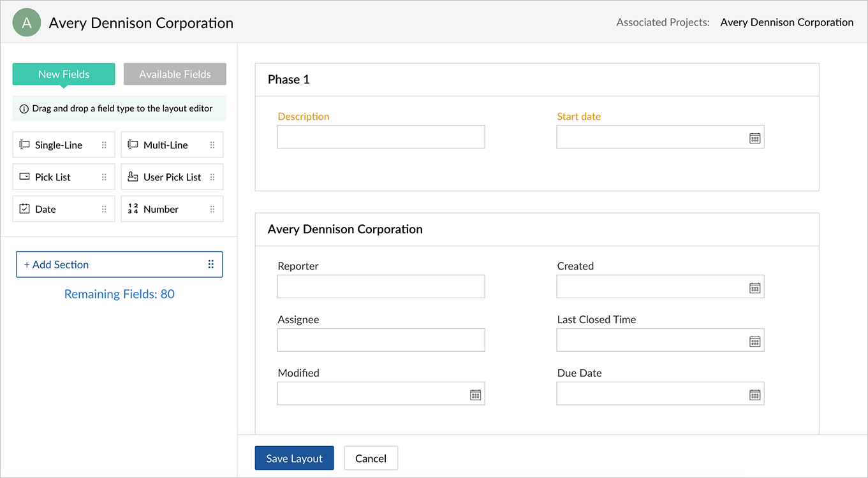This screenshot has height=478, width=868.
Task: Click the Last Closed Time label
Action: 597,320
